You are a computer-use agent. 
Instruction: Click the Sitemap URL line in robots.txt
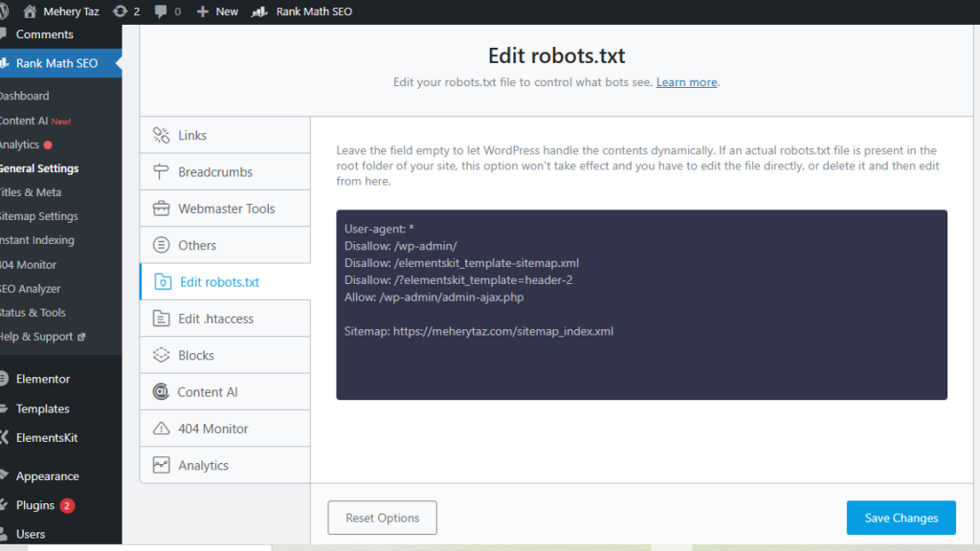479,331
